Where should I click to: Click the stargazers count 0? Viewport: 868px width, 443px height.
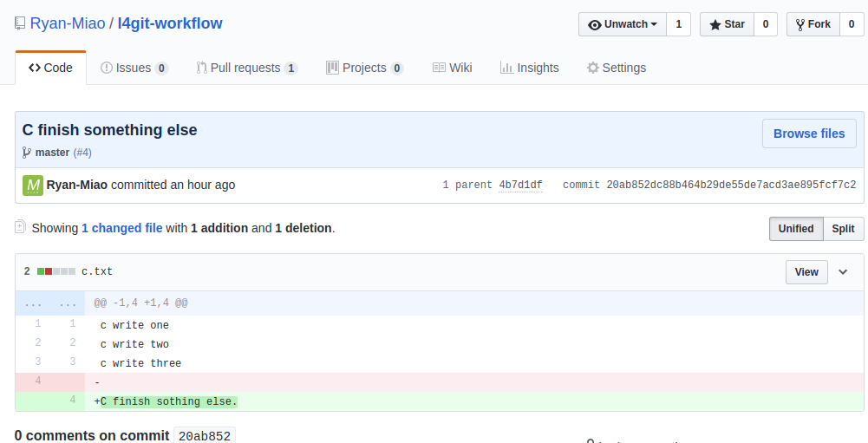(x=766, y=24)
